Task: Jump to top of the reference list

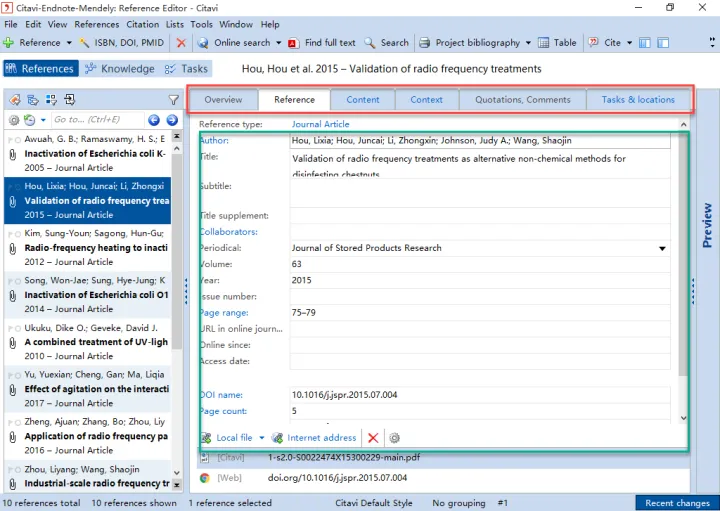Action: pos(177,136)
